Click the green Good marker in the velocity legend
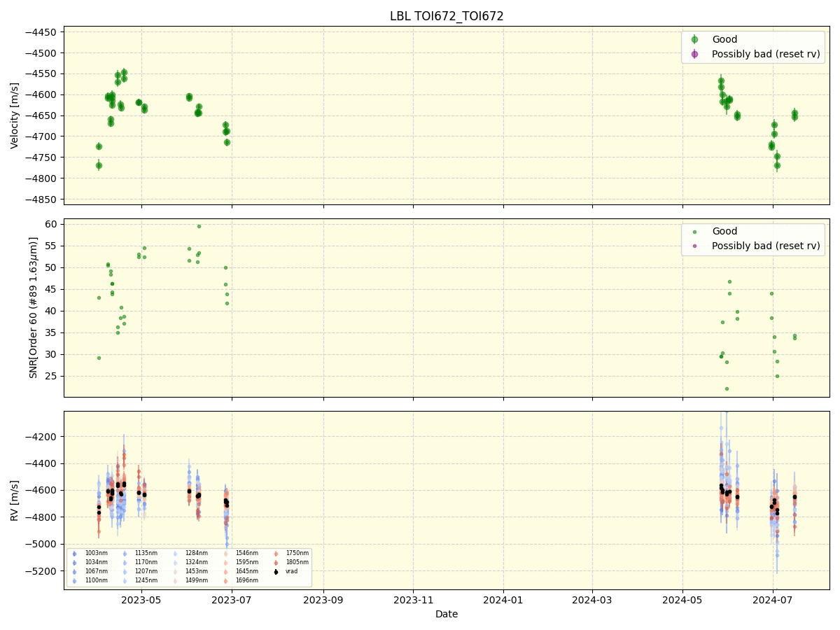The height and width of the screenshot is (630, 840). [x=694, y=39]
